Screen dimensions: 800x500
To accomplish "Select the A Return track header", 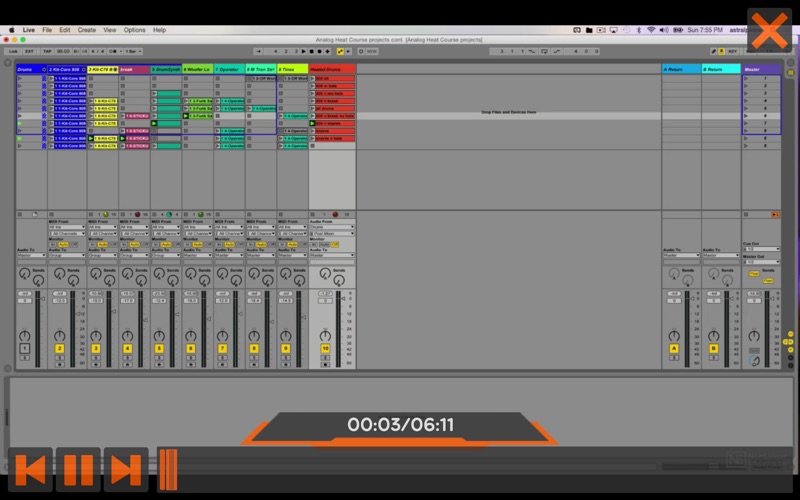I will click(682, 69).
